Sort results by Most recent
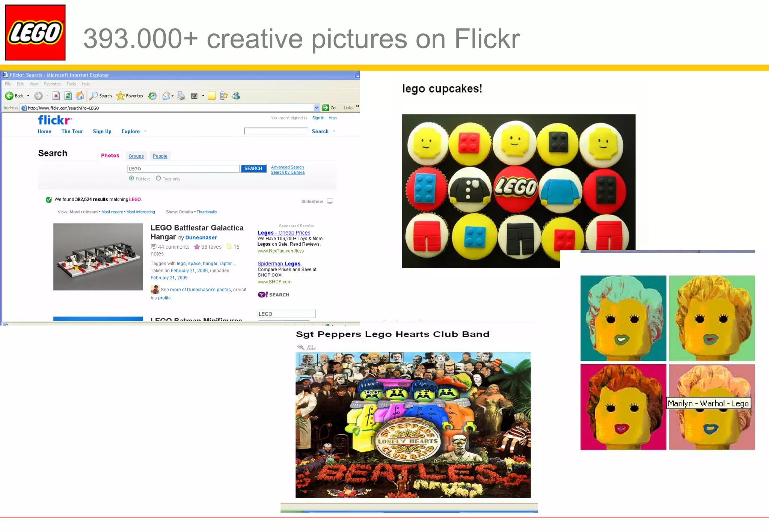Viewport: 769px width, 532px height. (x=112, y=212)
